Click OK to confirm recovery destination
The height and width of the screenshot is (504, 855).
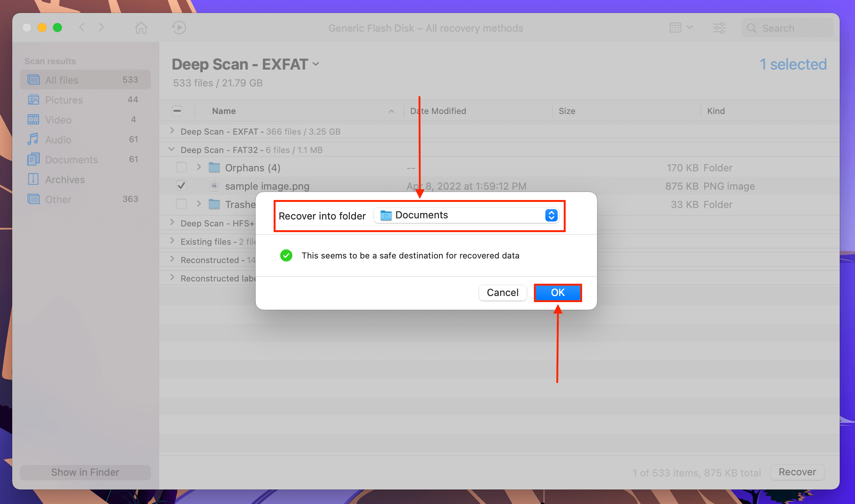click(x=558, y=293)
